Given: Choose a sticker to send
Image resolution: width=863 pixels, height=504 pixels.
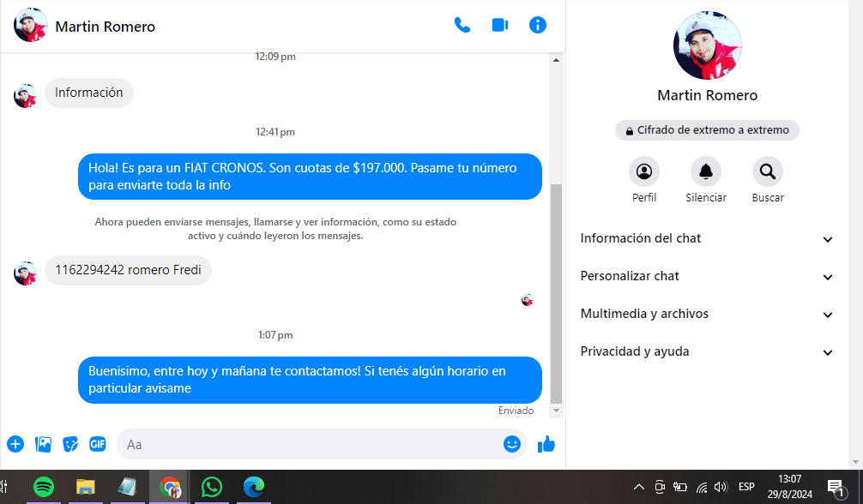Looking at the screenshot, I should point(70,444).
